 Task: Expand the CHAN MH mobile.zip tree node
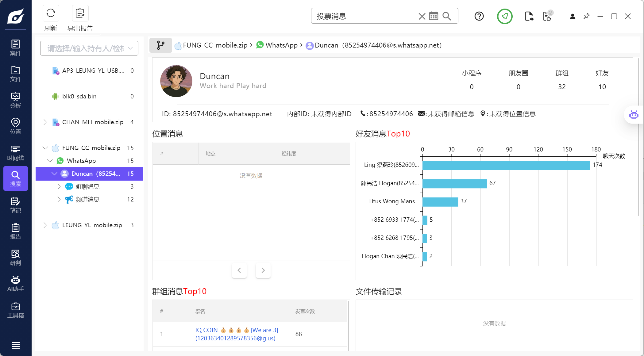(45, 122)
